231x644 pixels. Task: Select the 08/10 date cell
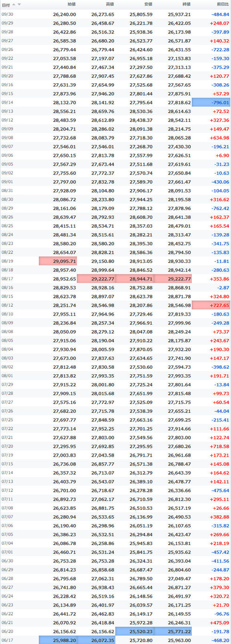point(7,313)
